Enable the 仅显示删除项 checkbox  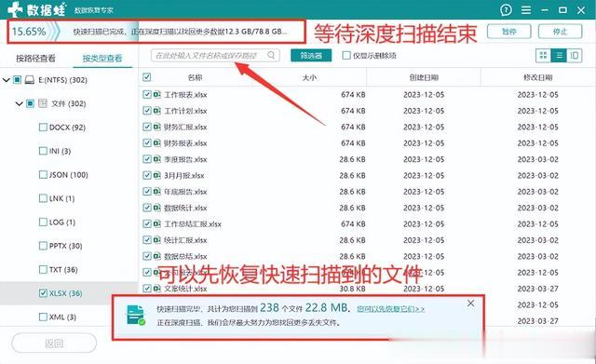346,56
